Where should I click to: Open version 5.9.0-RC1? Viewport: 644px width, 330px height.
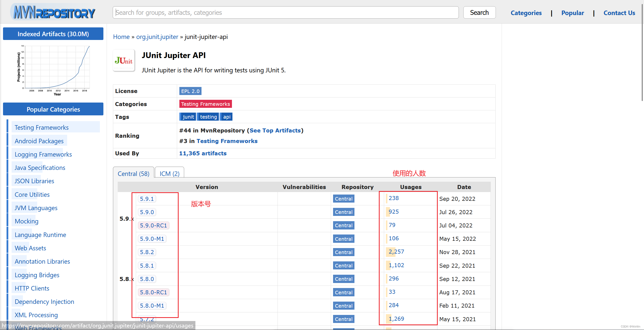point(153,225)
